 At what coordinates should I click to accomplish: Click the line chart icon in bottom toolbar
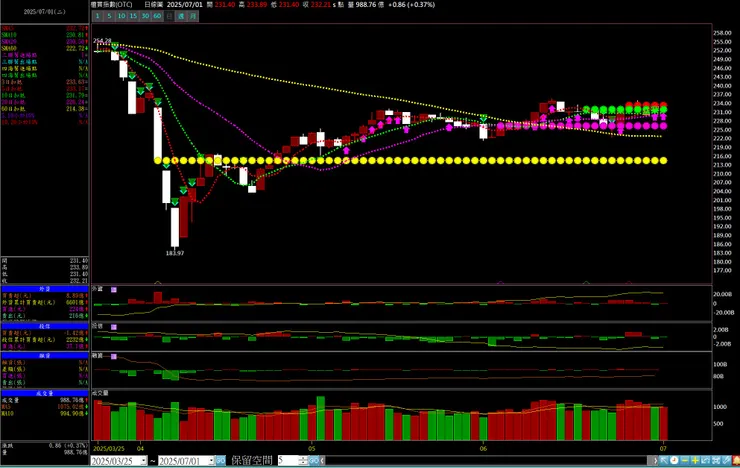point(706,460)
